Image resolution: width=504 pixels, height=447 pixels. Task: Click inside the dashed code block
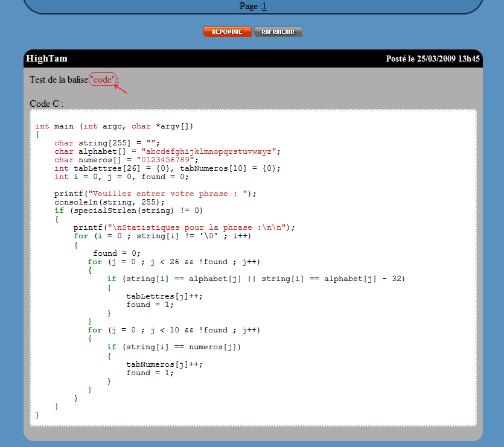254,265
